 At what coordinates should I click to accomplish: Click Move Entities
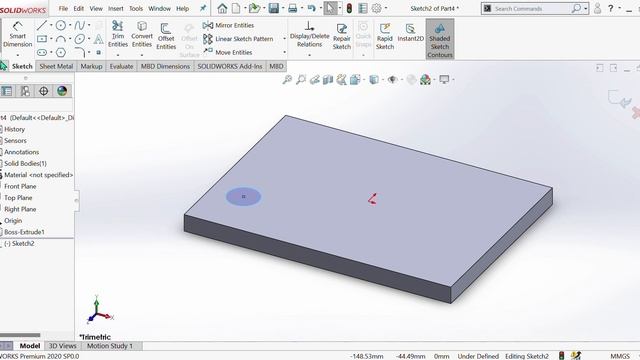[227, 52]
